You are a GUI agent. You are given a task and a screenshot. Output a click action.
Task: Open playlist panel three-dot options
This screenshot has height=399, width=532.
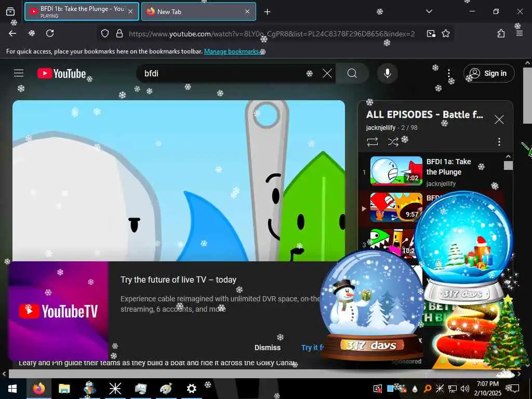499,141
